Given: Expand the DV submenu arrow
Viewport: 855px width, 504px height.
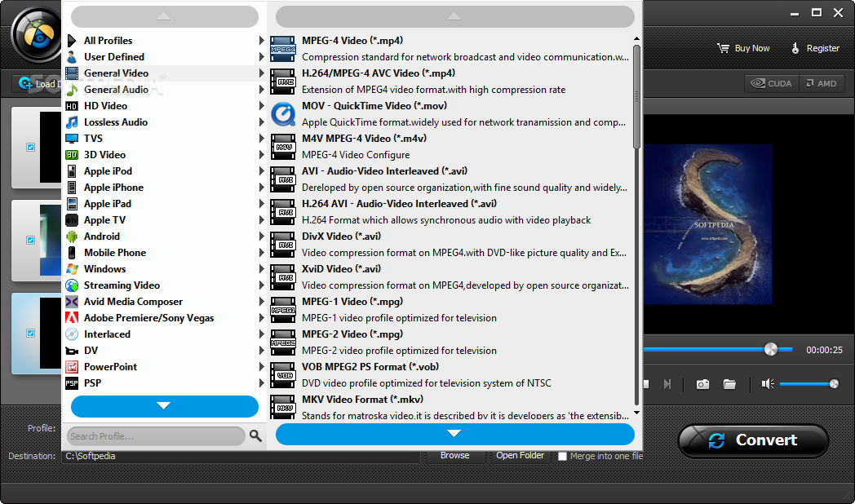Looking at the screenshot, I should 261,351.
